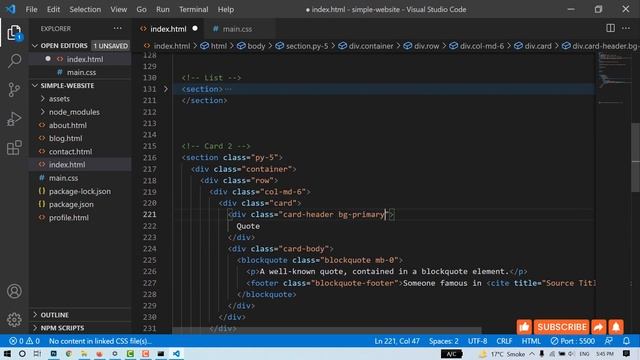Click the Live Server Port 5500 status item

point(572,341)
